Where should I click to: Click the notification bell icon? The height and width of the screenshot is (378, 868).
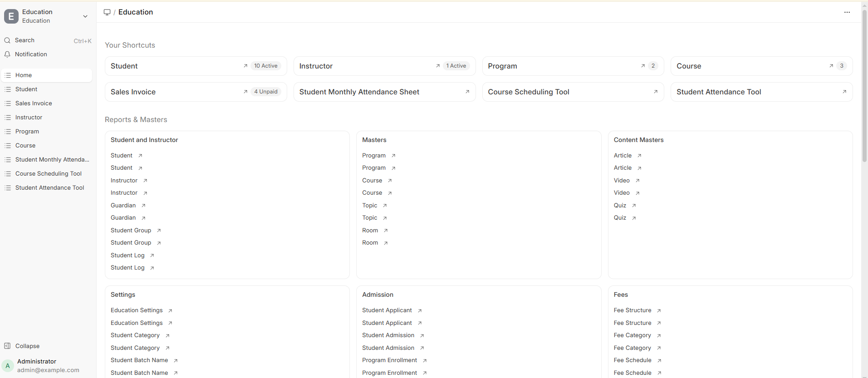pyautogui.click(x=7, y=54)
